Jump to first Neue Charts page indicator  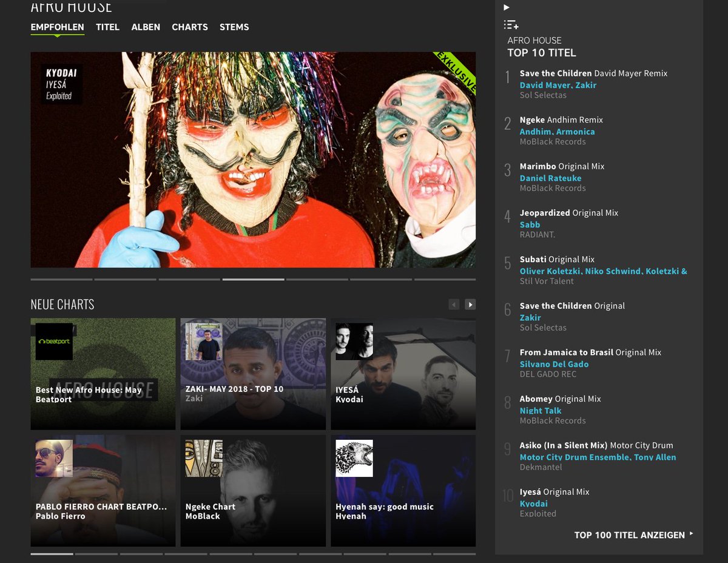tap(52, 554)
